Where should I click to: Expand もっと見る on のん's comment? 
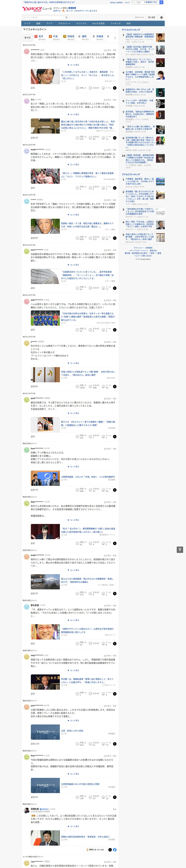73,115
